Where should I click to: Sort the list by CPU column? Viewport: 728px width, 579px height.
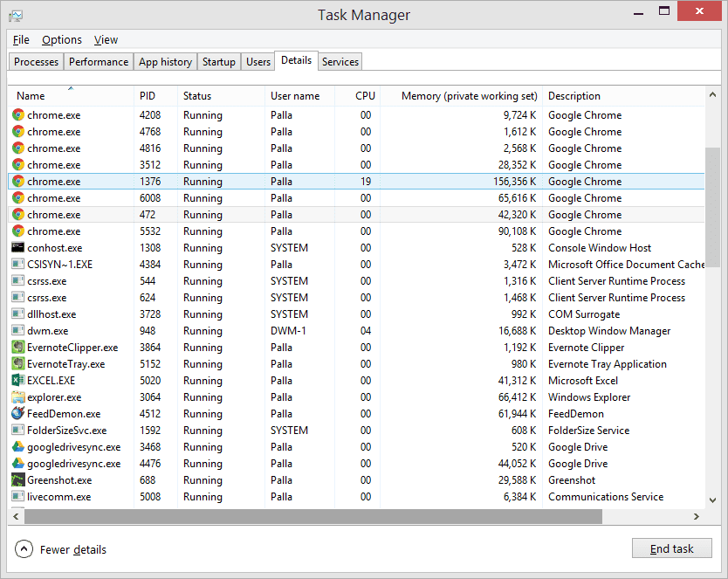point(365,96)
